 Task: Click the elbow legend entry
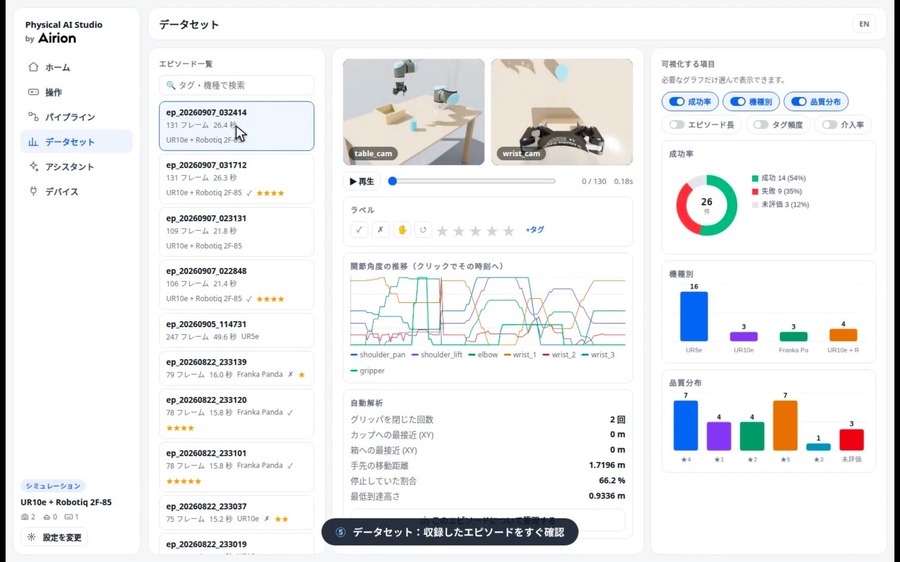[483, 355]
